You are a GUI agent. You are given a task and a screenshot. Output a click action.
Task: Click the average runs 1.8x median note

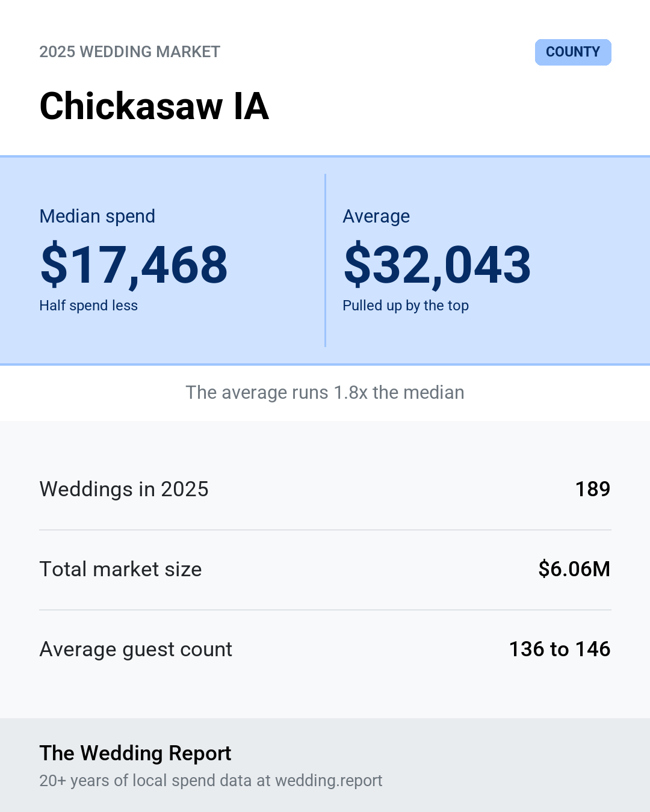click(325, 392)
